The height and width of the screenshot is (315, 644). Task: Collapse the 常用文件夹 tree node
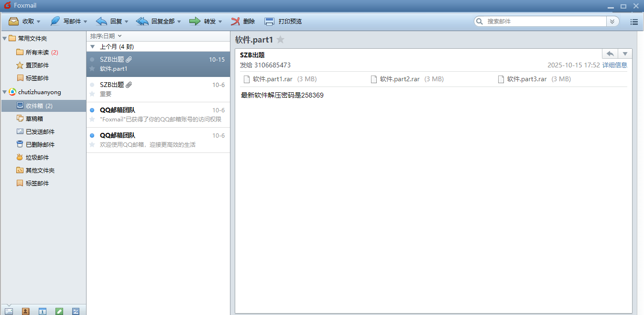[x=5, y=38]
